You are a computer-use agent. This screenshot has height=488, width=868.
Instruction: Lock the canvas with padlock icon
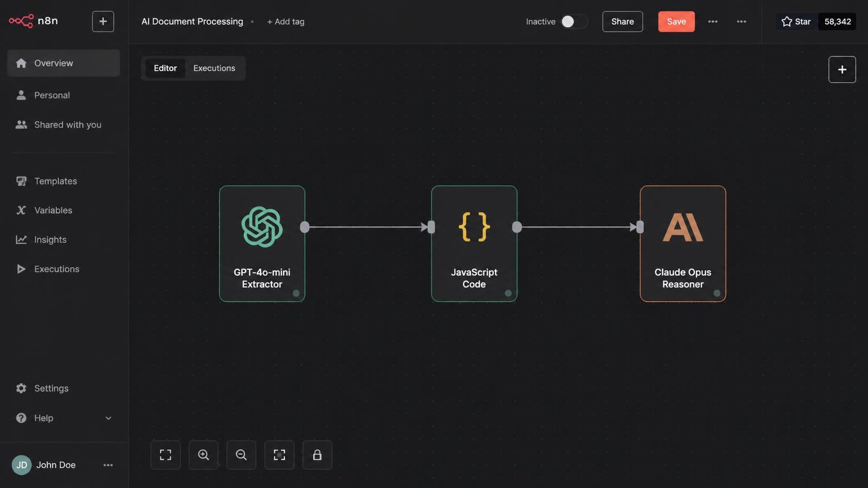coord(317,455)
